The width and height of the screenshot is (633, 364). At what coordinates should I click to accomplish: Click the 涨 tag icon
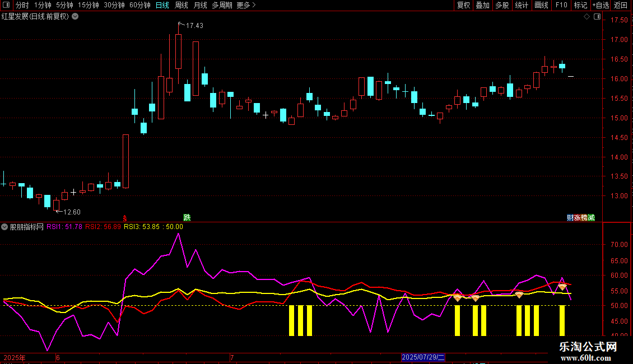578,217
